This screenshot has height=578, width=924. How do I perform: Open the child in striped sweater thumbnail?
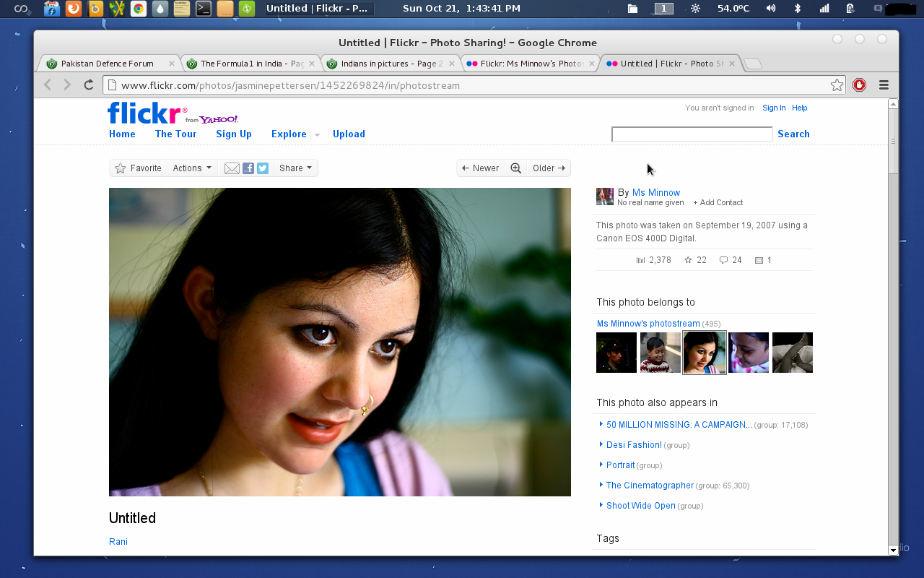[661, 353]
